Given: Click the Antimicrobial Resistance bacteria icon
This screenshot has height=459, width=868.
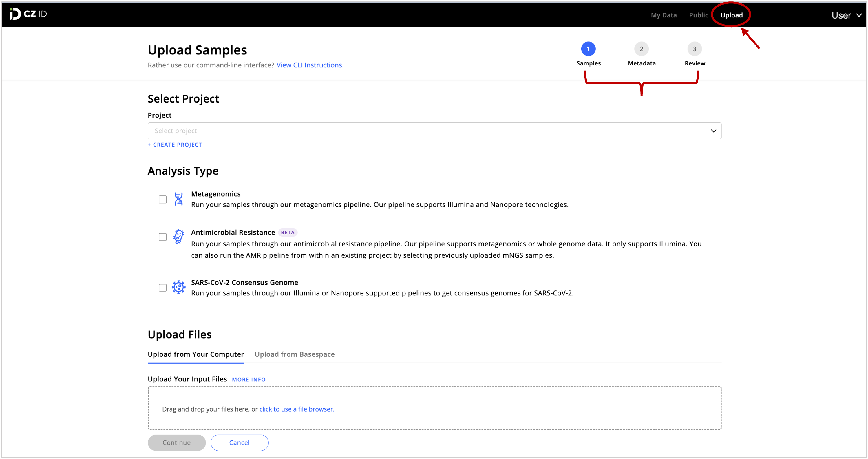Looking at the screenshot, I should coord(179,237).
